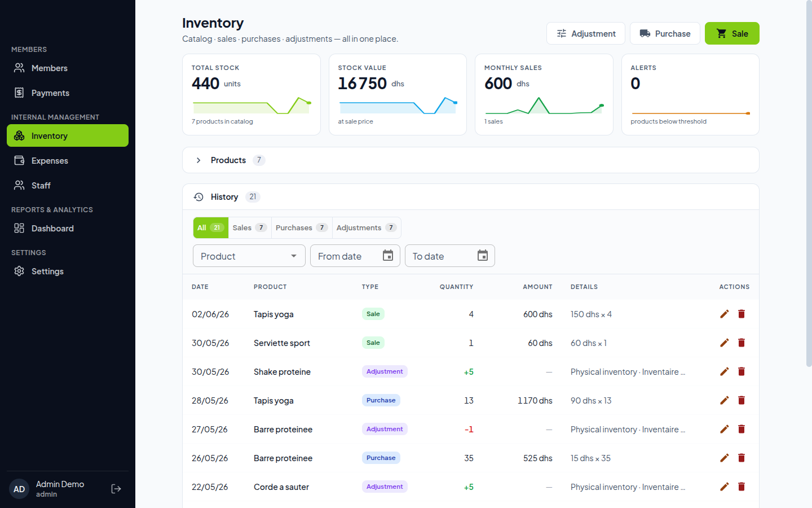Image resolution: width=812 pixels, height=508 pixels.
Task: Open the Payments page link
Action: tap(68, 93)
